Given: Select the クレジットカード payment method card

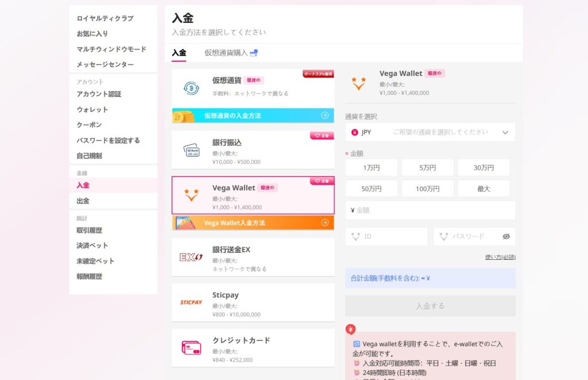Looking at the screenshot, I should [253, 348].
